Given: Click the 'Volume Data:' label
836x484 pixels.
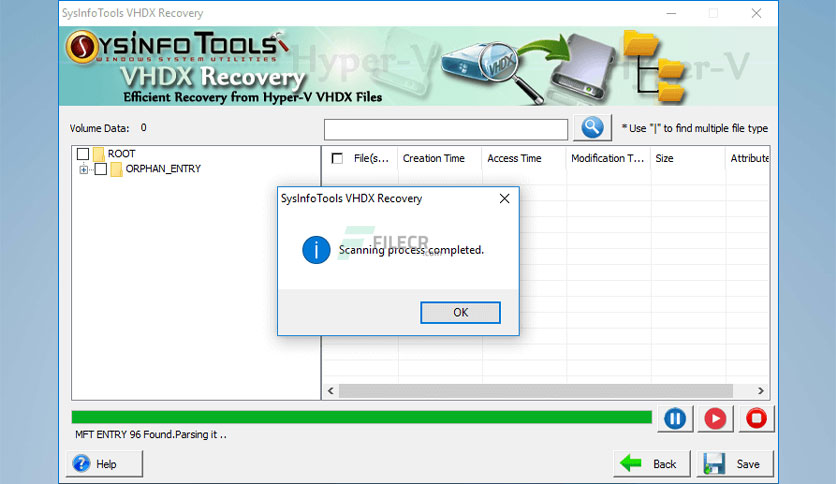Looking at the screenshot, I should 99,128.
